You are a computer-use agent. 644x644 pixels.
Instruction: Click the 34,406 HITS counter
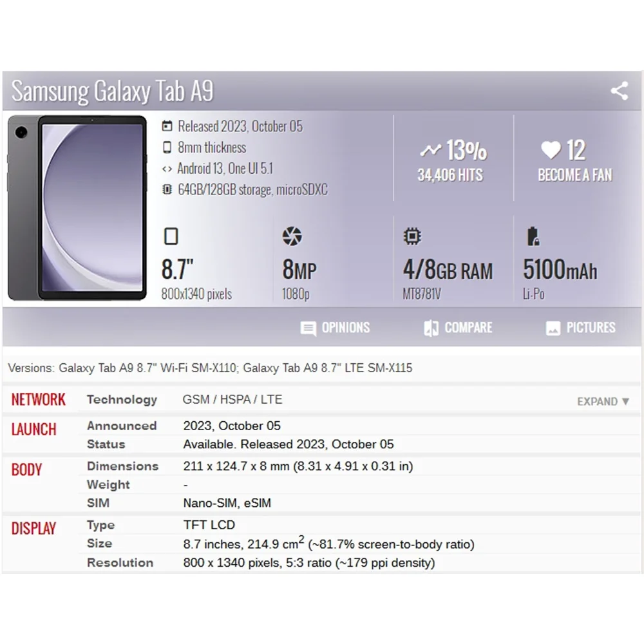coord(450,175)
